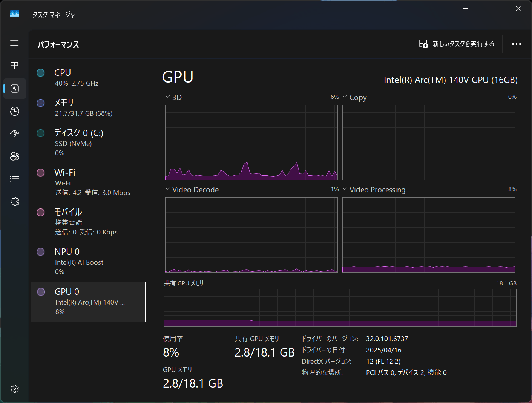Click the Task Manager app icon
The height and width of the screenshot is (403, 532).
coord(15,14)
